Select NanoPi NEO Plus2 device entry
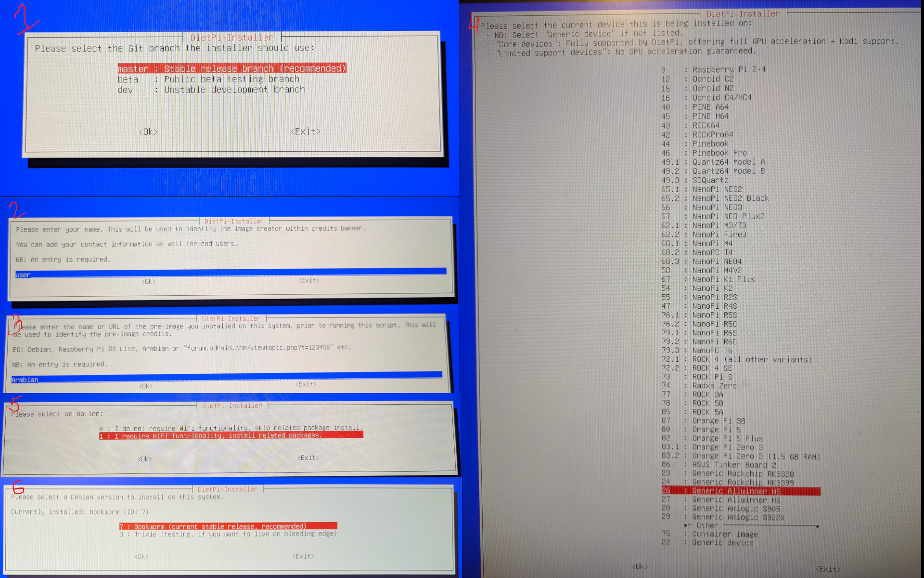This screenshot has width=924, height=578. [x=713, y=216]
